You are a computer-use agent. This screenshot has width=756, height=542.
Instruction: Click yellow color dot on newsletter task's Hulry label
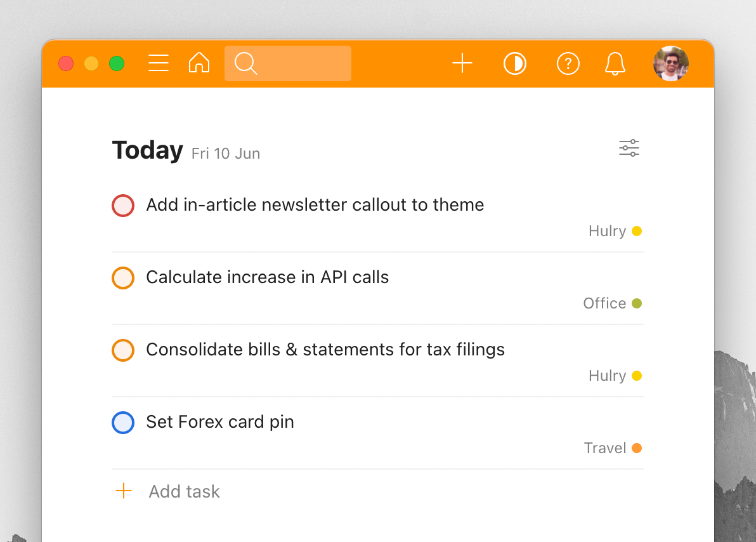(x=636, y=231)
